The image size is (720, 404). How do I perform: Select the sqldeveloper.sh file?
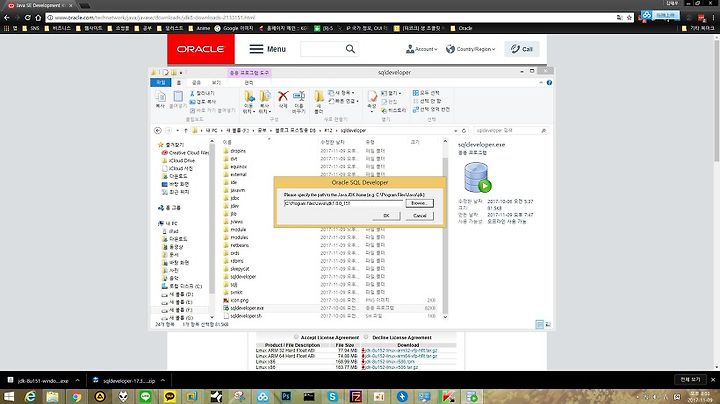[246, 316]
